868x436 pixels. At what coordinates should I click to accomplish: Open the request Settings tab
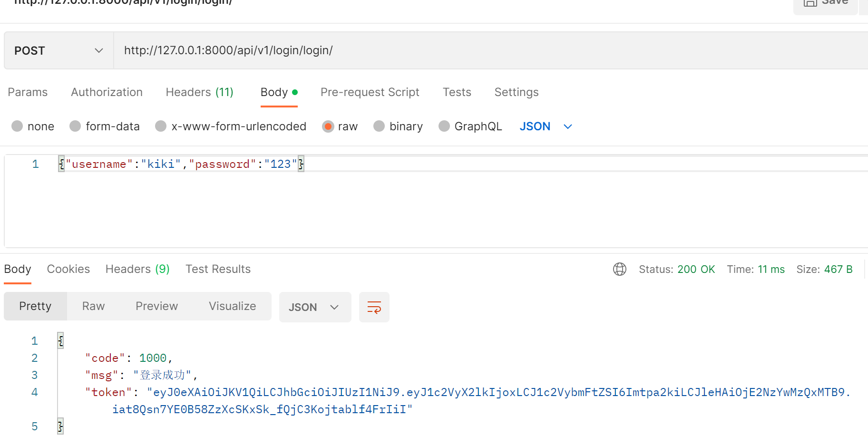[x=517, y=92]
